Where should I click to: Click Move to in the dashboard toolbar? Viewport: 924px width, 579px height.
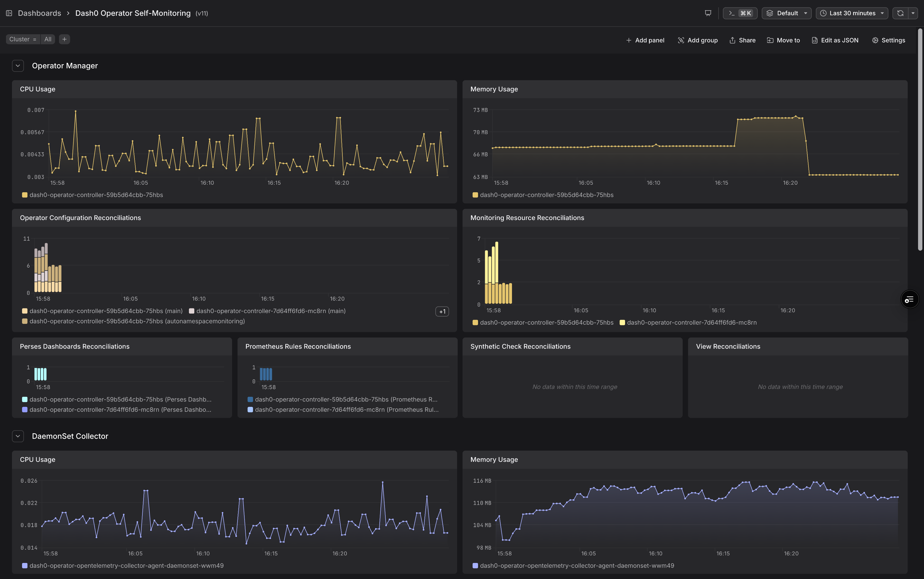point(783,40)
